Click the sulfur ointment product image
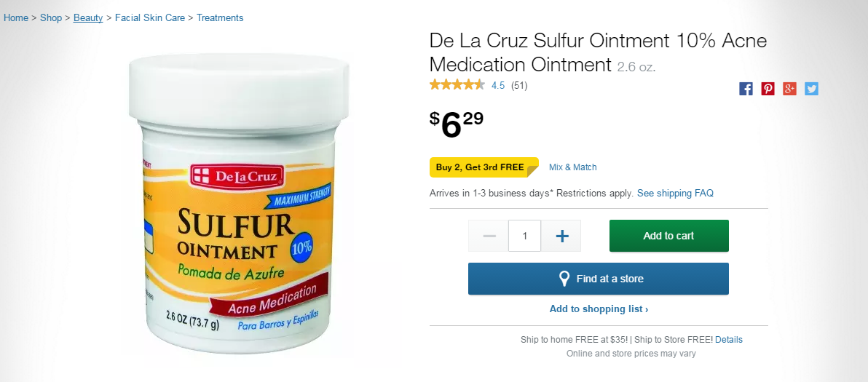The height and width of the screenshot is (382, 868). (237, 204)
